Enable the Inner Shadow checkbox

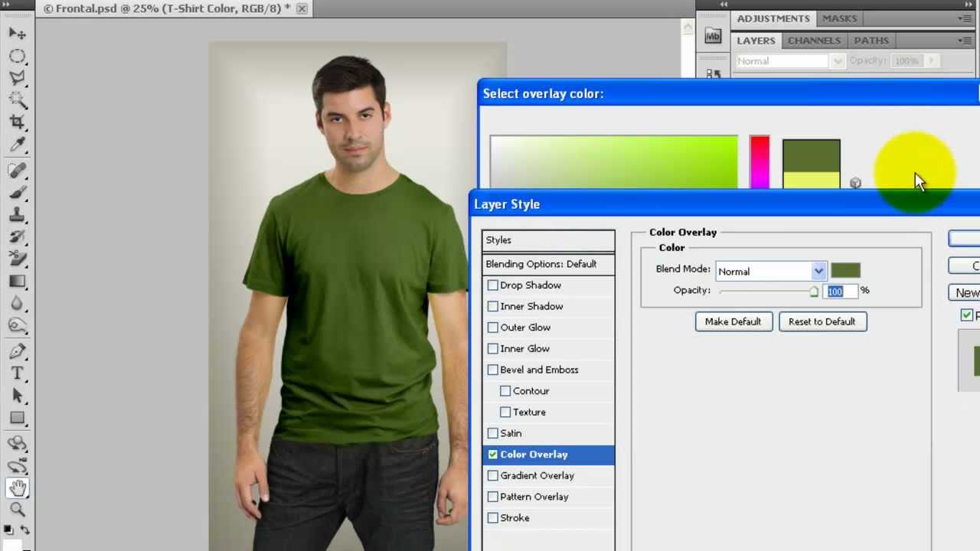pyautogui.click(x=493, y=306)
